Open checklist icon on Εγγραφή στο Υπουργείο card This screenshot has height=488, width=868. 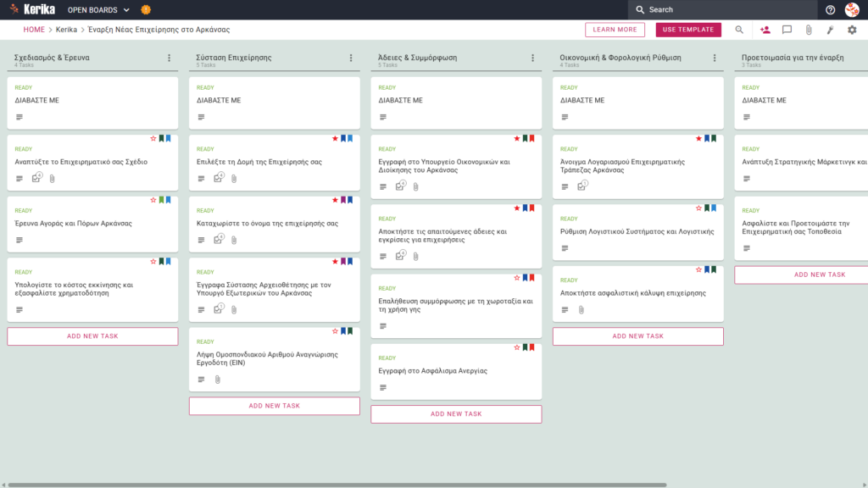coord(400,186)
